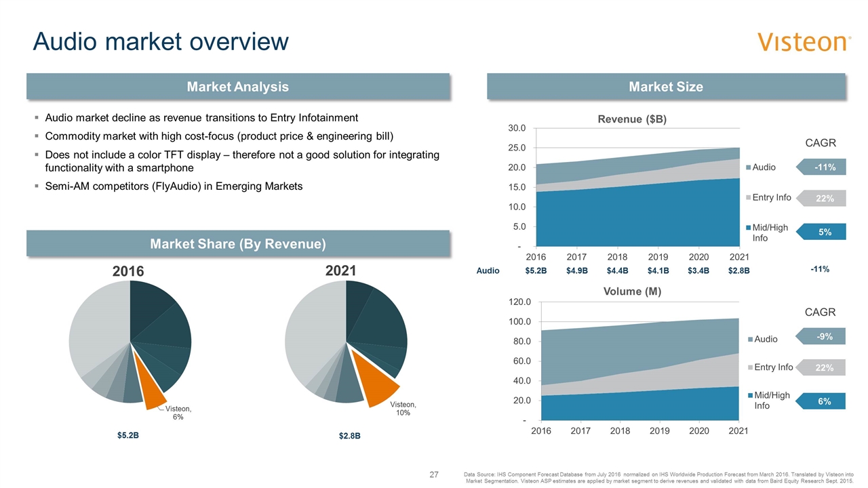Click '$2.8B' in the Audio revenue row

(739, 270)
